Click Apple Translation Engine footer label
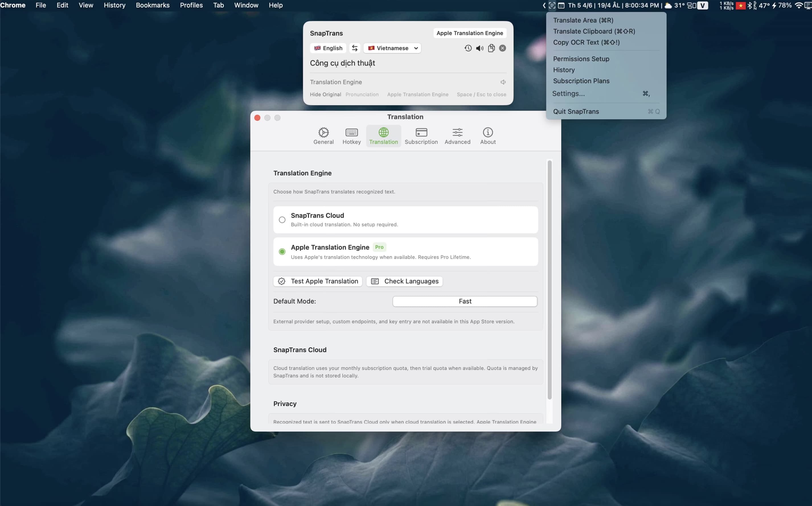The height and width of the screenshot is (506, 812). pyautogui.click(x=417, y=94)
